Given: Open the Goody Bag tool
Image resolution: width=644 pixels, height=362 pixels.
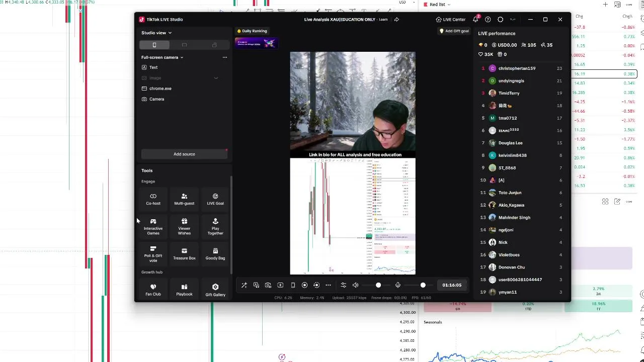Looking at the screenshot, I should (x=215, y=254).
